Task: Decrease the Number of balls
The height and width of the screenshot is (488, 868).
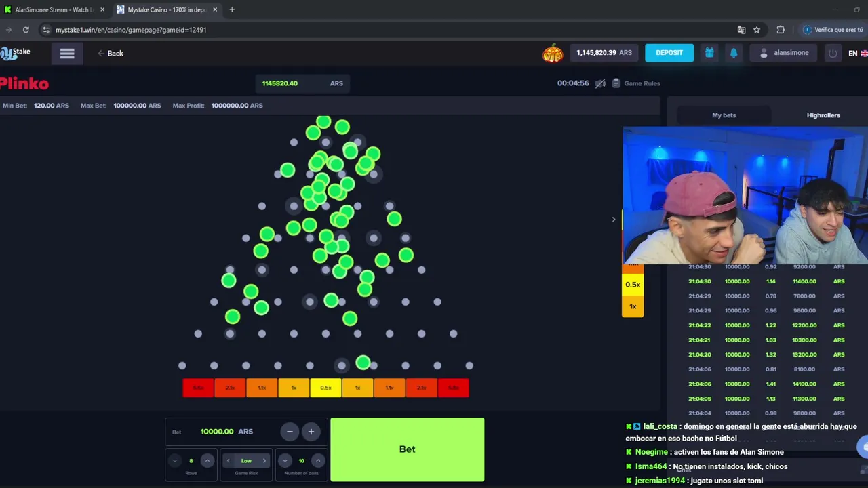Action: [285, 461]
